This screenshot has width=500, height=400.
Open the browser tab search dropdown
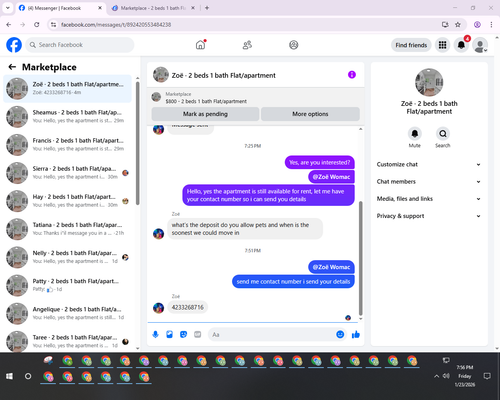point(7,8)
